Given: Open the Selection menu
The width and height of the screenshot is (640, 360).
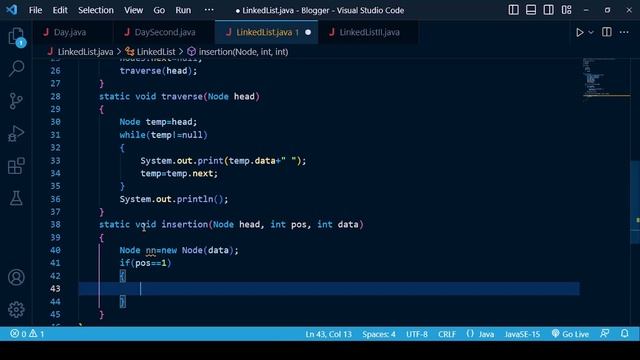Looking at the screenshot, I should click(x=96, y=10).
